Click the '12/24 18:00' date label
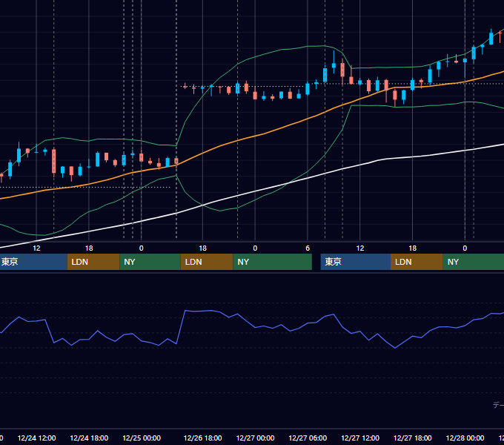This screenshot has height=445, width=504. pyautogui.click(x=89, y=438)
